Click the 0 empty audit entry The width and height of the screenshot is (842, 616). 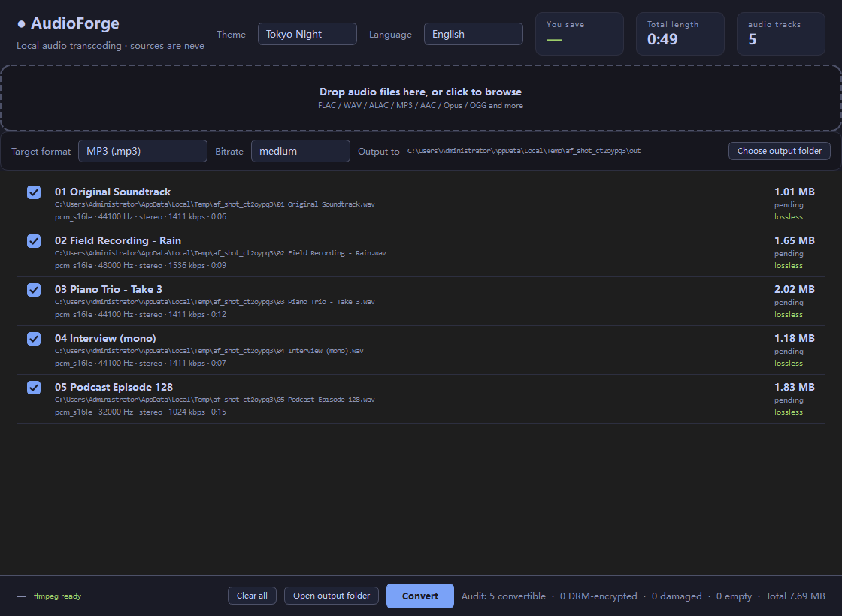734,596
